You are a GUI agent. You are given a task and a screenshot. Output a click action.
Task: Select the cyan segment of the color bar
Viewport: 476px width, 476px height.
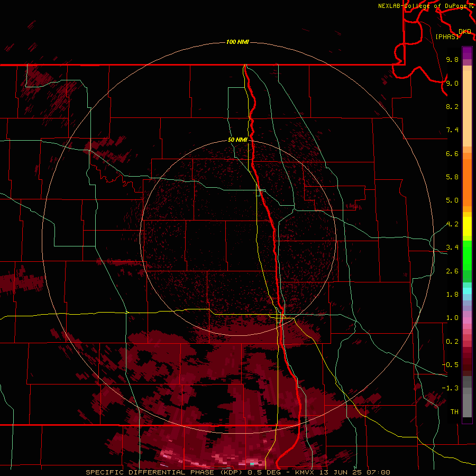[467, 291]
